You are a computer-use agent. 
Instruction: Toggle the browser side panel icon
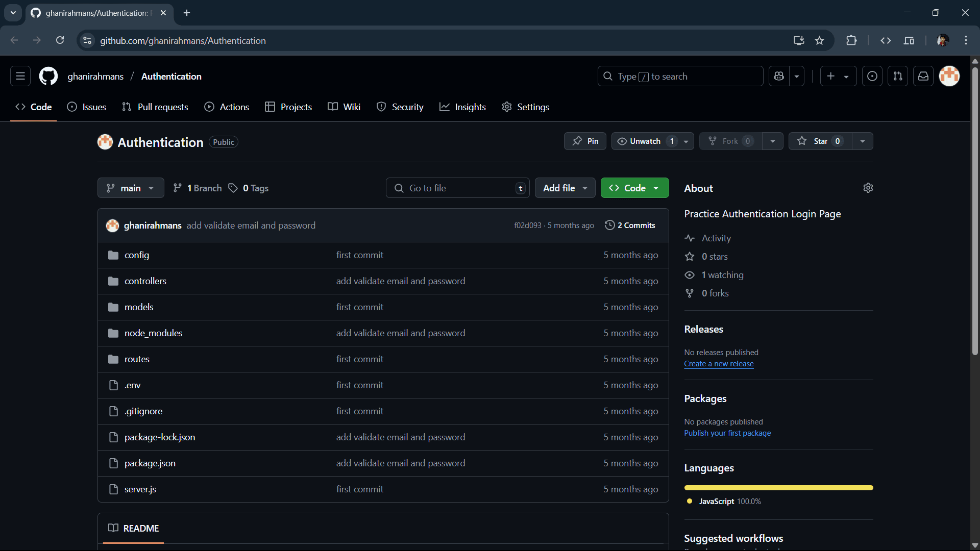click(x=909, y=41)
